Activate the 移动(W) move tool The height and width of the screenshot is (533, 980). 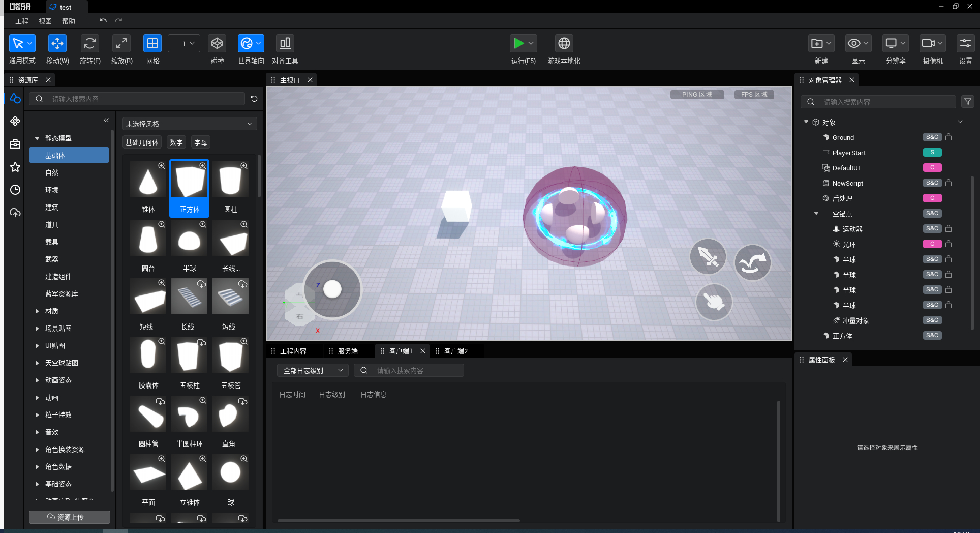tap(57, 44)
